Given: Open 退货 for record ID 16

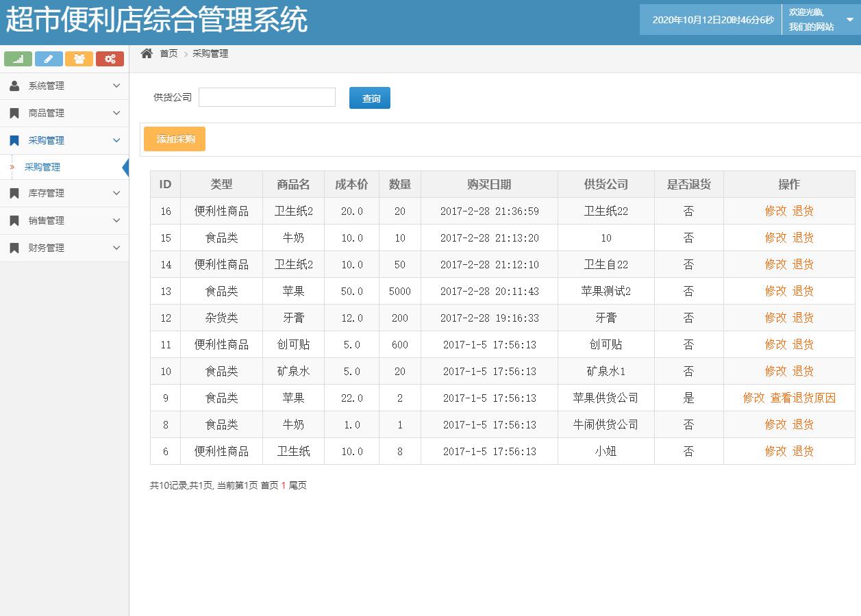Looking at the screenshot, I should point(803,211).
